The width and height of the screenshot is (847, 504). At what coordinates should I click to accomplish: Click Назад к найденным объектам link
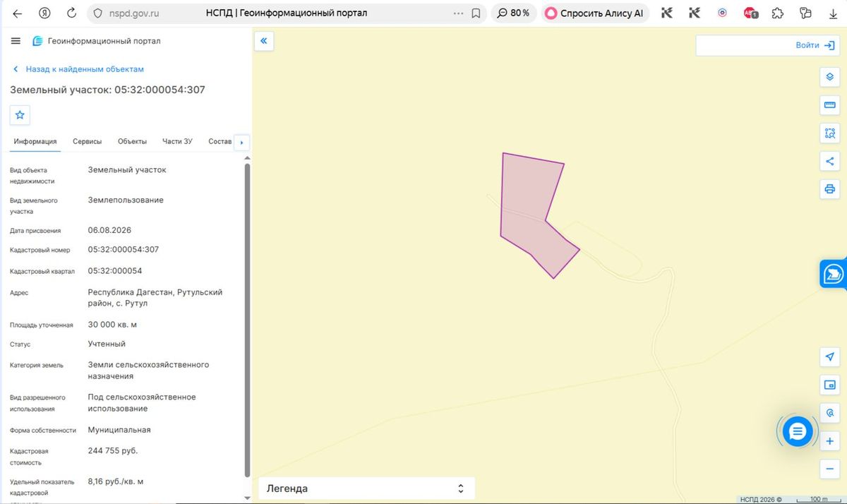pos(79,69)
